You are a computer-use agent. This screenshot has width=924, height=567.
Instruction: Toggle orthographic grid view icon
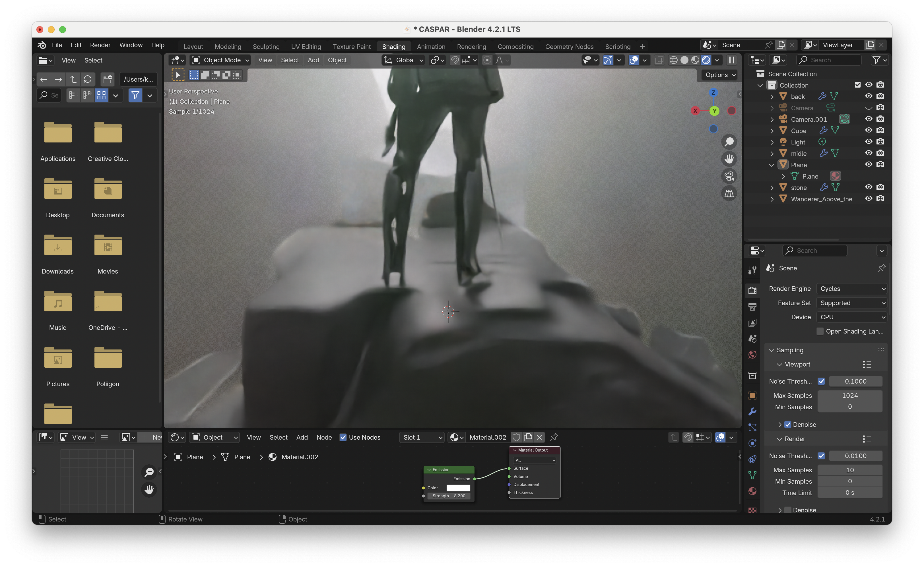point(729,193)
